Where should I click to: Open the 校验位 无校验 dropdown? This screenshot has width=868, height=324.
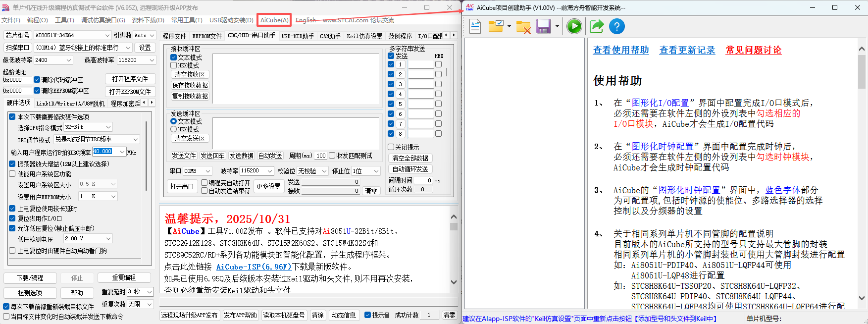(x=324, y=171)
